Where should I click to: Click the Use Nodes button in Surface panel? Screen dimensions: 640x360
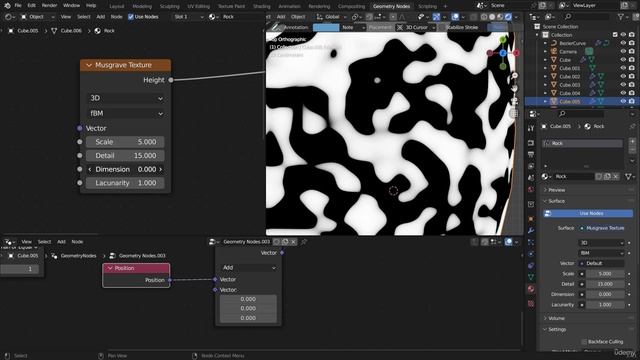pos(588,213)
